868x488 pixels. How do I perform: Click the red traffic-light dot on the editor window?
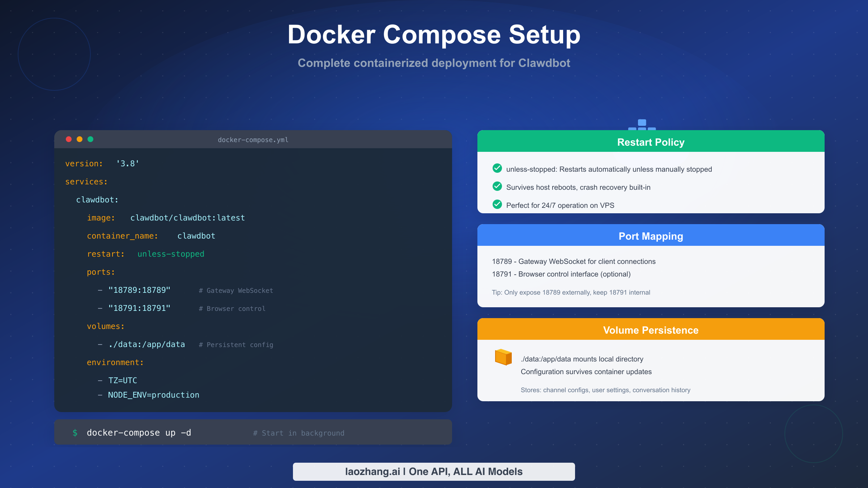coord(68,139)
